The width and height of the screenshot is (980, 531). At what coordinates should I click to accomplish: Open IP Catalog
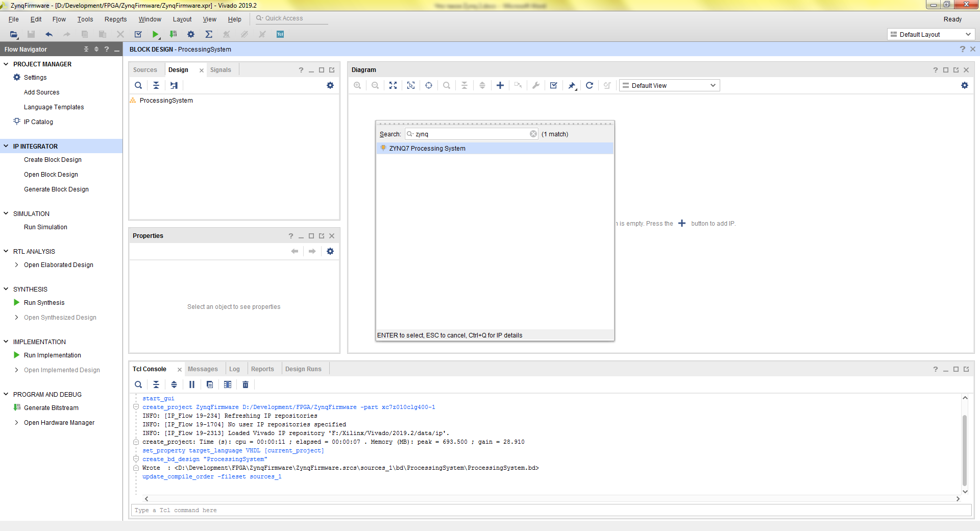(38, 122)
